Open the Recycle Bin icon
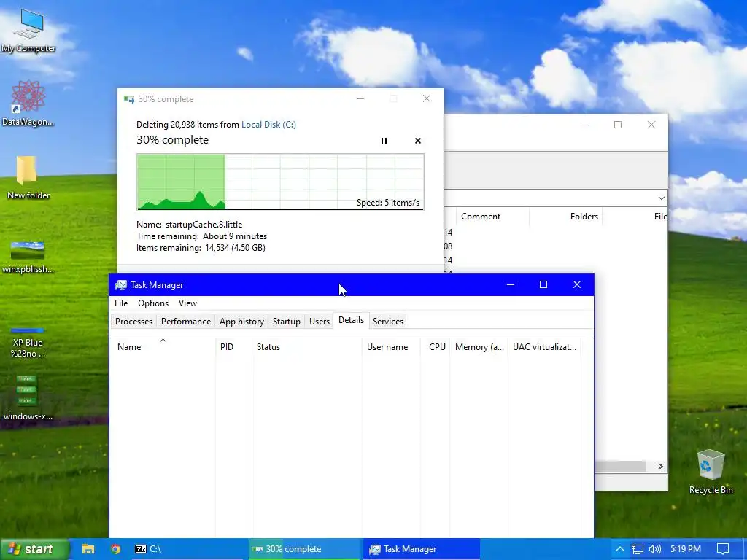This screenshot has height=560, width=747. click(711, 472)
